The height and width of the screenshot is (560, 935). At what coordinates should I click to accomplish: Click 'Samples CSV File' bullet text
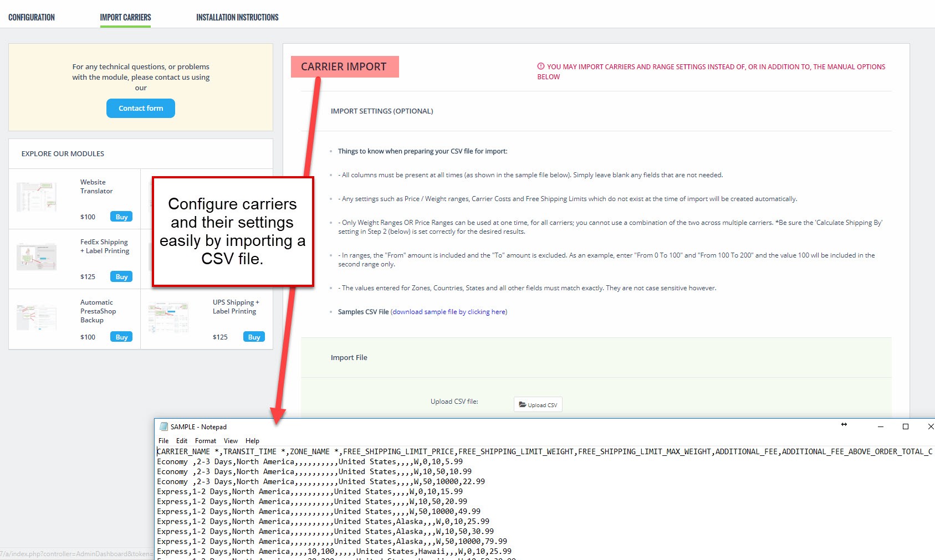(364, 312)
